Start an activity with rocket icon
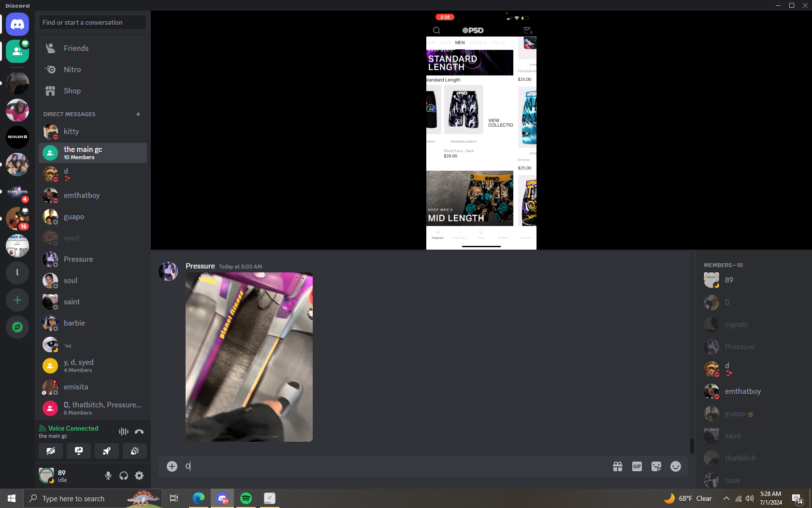The width and height of the screenshot is (812, 508). coord(107,451)
